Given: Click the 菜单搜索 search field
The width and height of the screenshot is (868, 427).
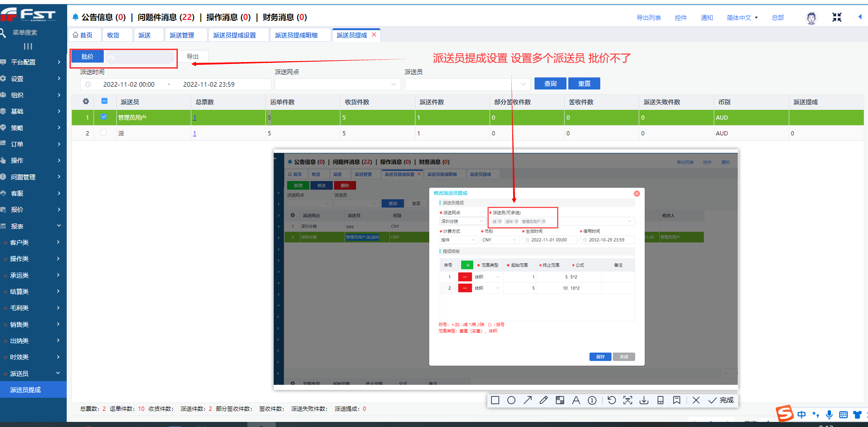Looking at the screenshot, I should coord(25,32).
